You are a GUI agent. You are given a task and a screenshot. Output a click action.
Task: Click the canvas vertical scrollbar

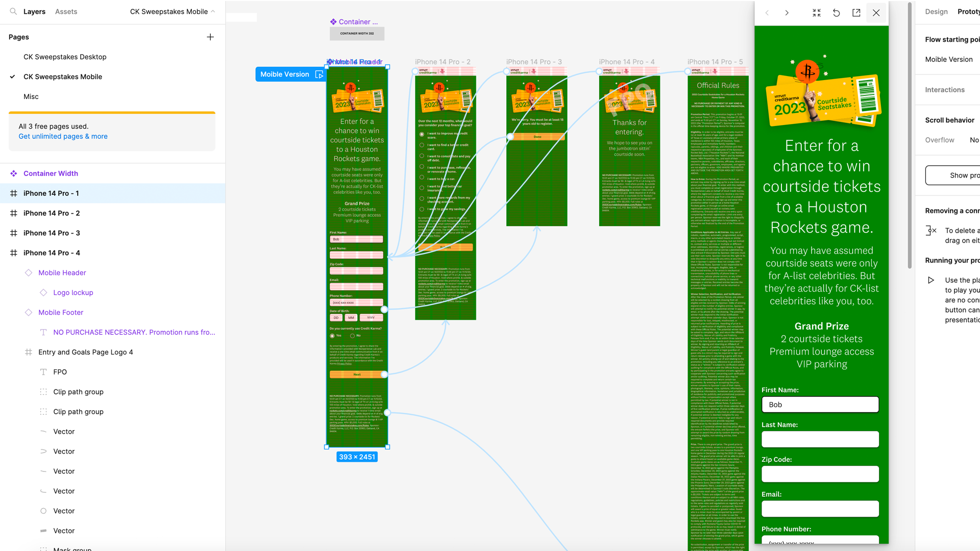(x=910, y=135)
